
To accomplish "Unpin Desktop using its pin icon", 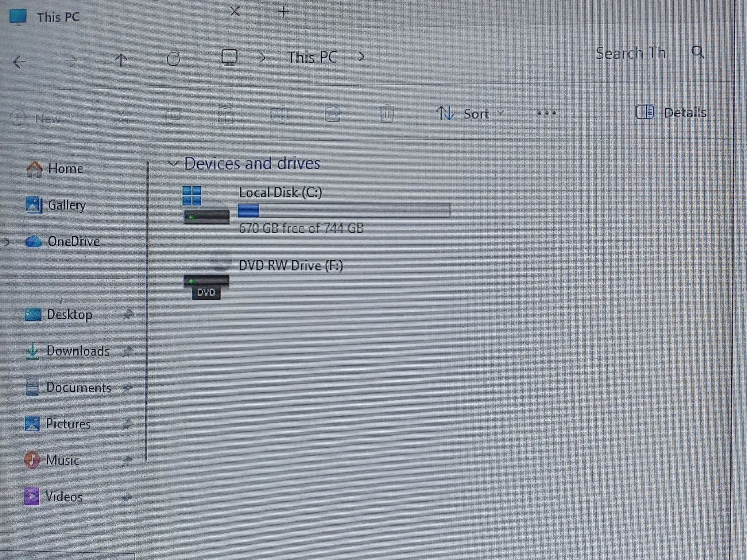I will pos(127,315).
